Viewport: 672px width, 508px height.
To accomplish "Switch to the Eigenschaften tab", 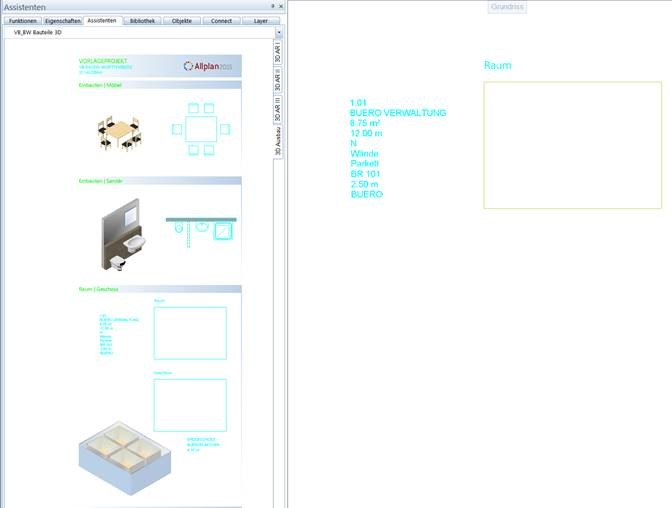I will coord(63,20).
